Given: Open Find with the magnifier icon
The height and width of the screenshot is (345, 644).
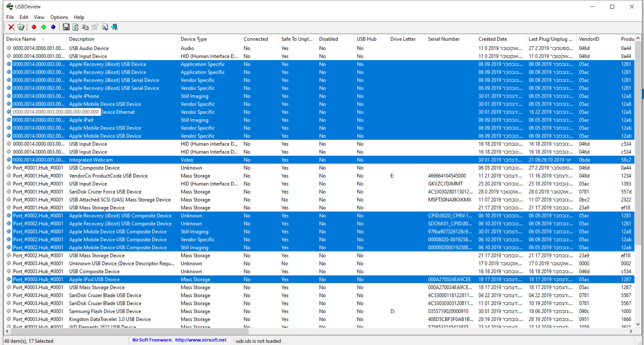Looking at the screenshot, I should click(x=105, y=27).
